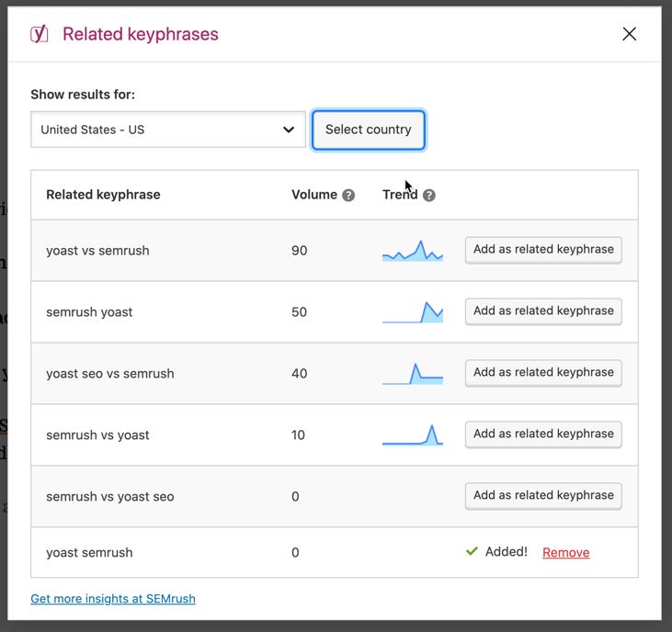Add 'semrush vs yoast' as related keyphrase
The height and width of the screenshot is (632, 672).
point(543,434)
